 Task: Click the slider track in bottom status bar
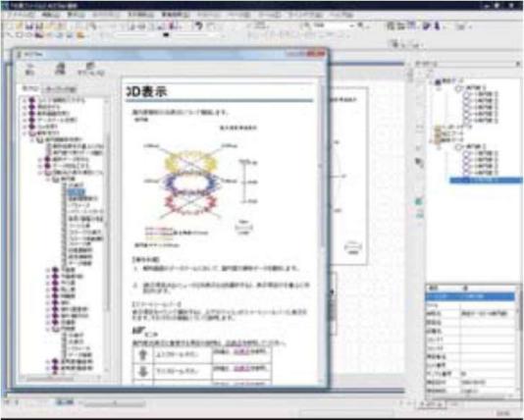tap(114, 403)
